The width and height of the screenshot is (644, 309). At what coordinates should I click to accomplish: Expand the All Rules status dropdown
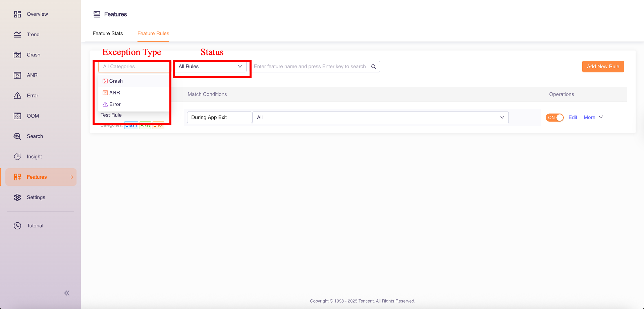(210, 67)
